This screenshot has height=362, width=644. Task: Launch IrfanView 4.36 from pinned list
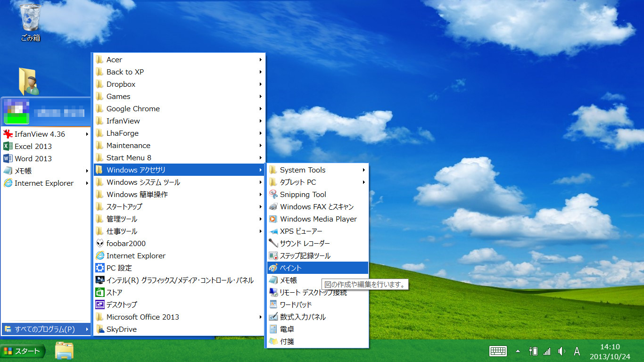pos(46,134)
